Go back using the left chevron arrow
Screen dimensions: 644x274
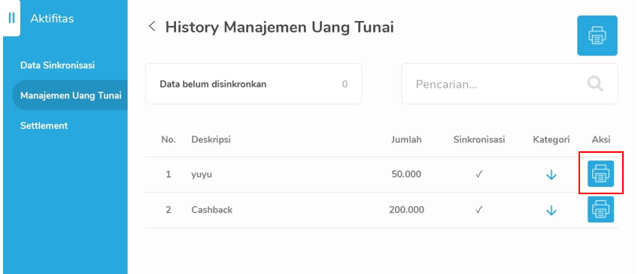(x=152, y=26)
